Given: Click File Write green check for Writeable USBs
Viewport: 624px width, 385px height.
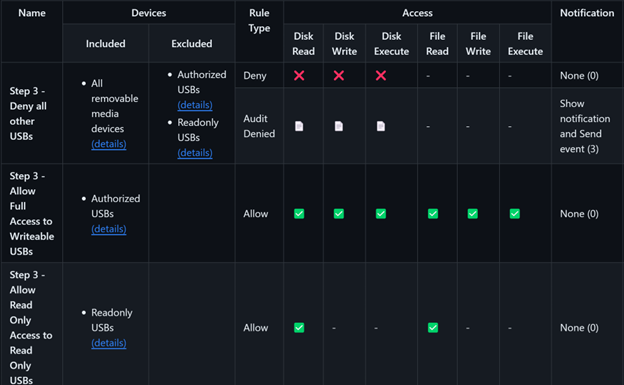Looking at the screenshot, I should tap(472, 214).
